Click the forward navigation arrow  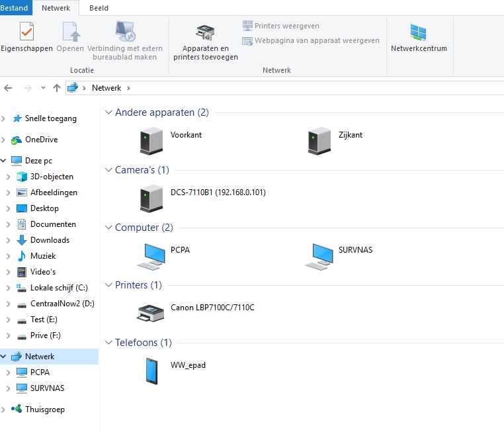point(28,88)
